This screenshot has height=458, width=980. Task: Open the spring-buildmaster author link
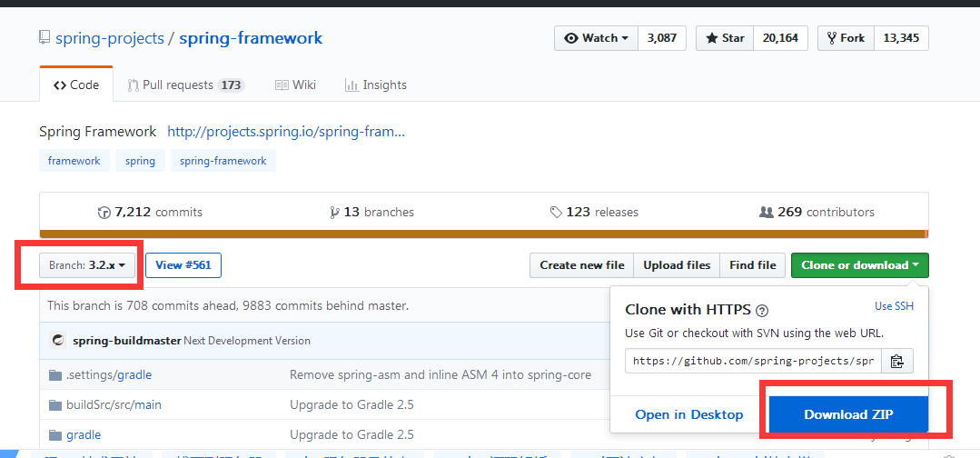pyautogui.click(x=127, y=341)
